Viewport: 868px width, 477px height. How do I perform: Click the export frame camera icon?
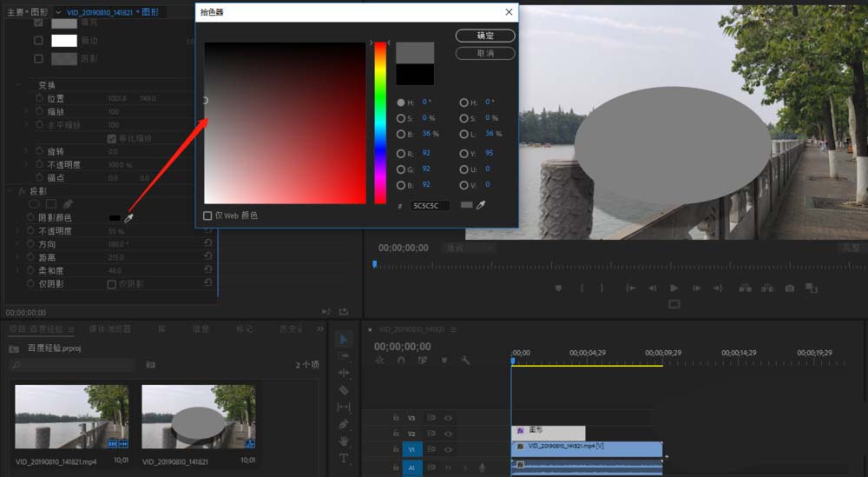[x=789, y=288]
